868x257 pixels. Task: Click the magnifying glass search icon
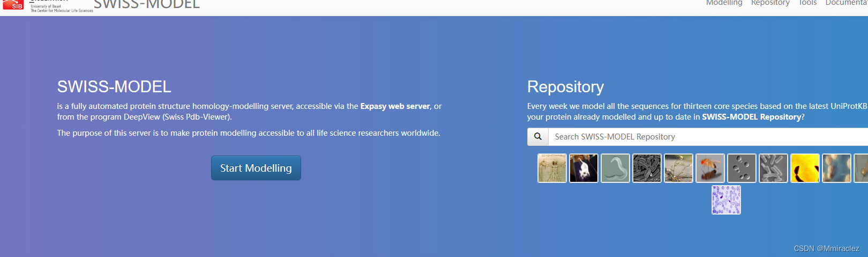[x=538, y=137]
